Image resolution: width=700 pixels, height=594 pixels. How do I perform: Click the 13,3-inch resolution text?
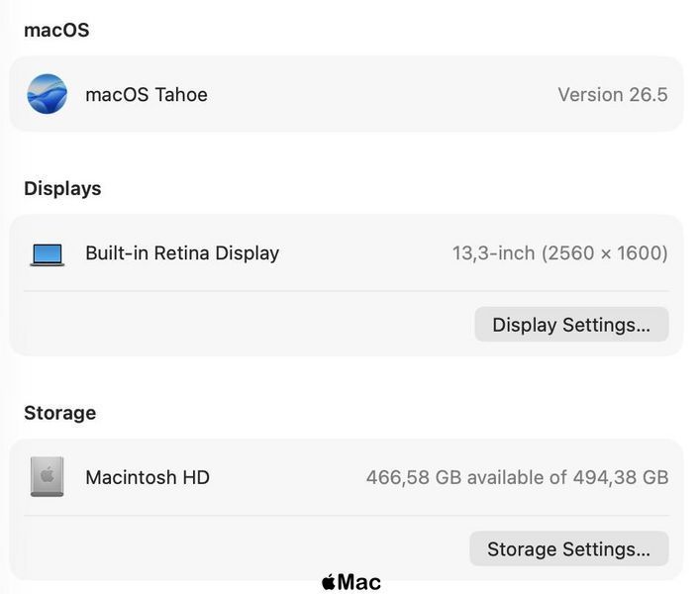[x=560, y=253]
